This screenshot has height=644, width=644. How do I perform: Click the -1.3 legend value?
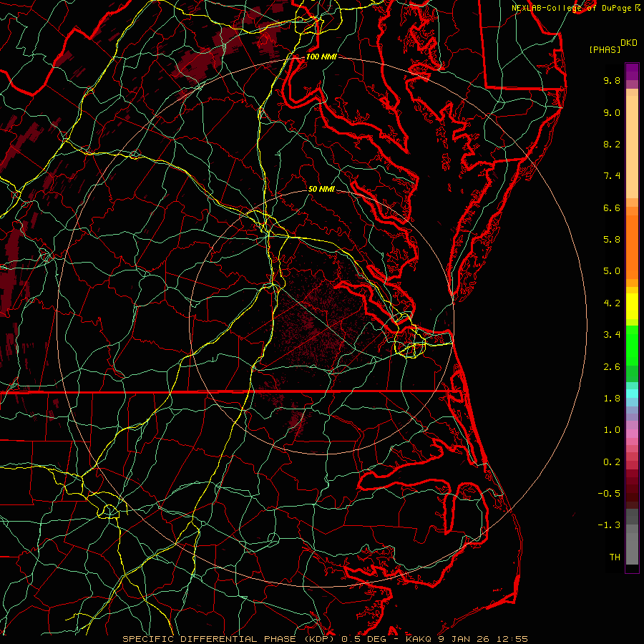(x=609, y=525)
